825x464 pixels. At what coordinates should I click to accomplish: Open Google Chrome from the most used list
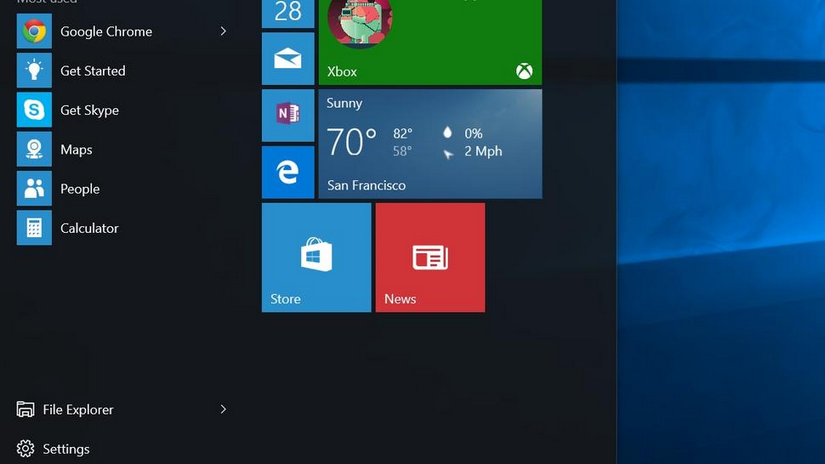[105, 32]
